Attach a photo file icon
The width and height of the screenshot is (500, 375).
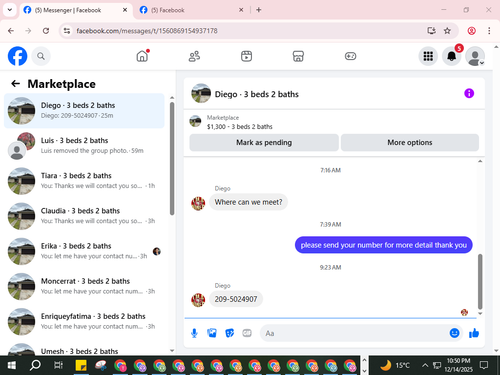(x=212, y=333)
